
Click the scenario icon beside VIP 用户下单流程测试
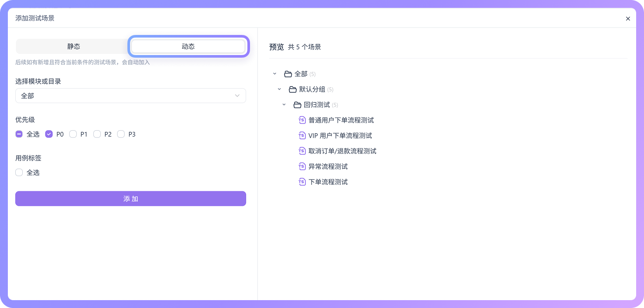coord(302,135)
